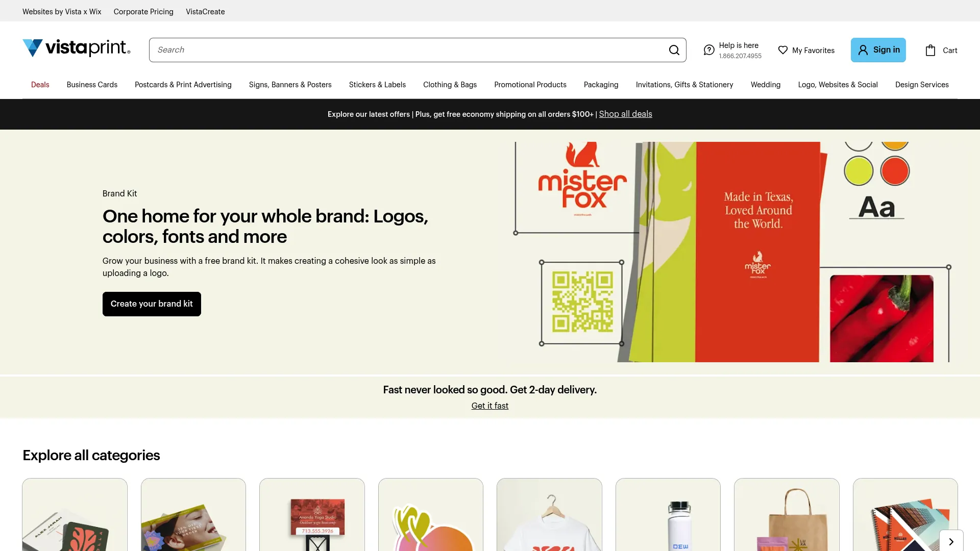Open the Design Services menu
This screenshot has height=551, width=980.
(x=922, y=85)
